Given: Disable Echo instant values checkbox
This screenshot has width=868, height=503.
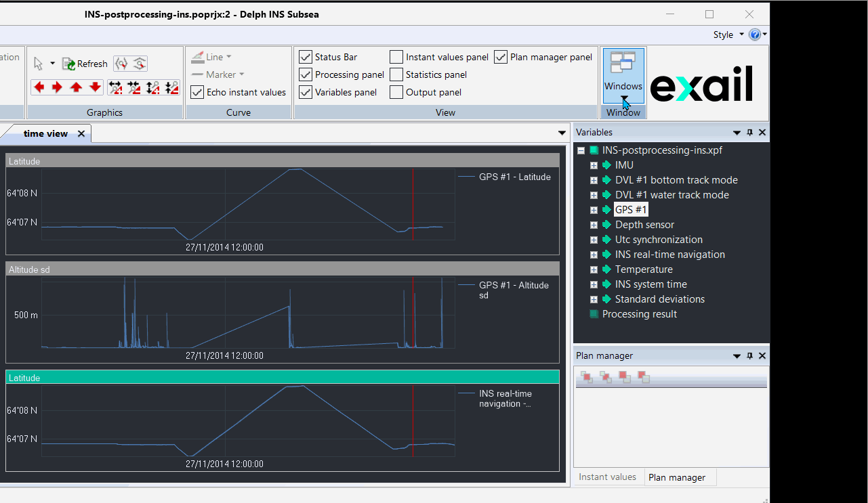Looking at the screenshot, I should tap(197, 92).
